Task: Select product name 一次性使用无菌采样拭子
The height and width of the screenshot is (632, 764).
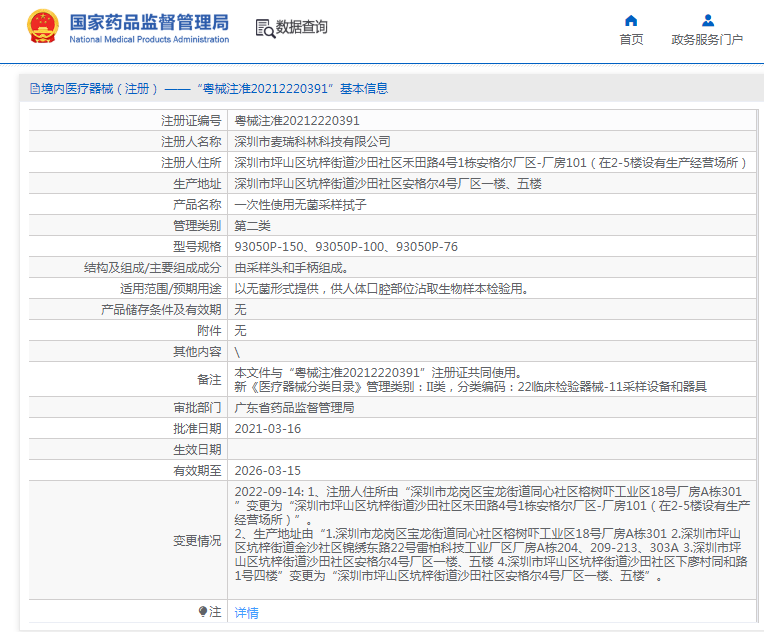Action: 300,205
